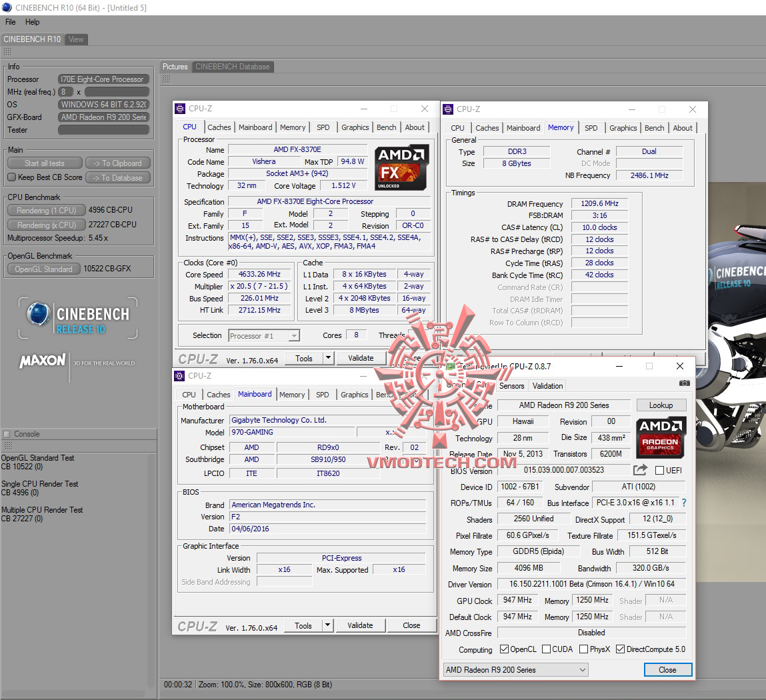Open Memory tab in the Mainboard CPU-Z window

click(x=292, y=395)
